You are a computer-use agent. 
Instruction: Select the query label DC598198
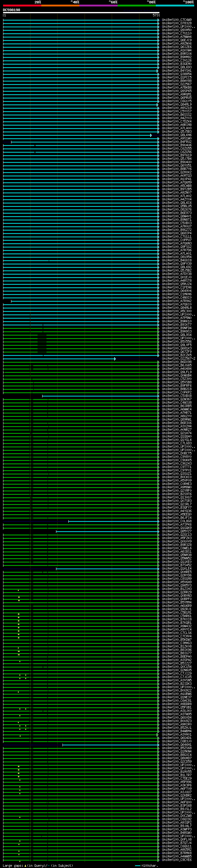[x=11, y=10]
